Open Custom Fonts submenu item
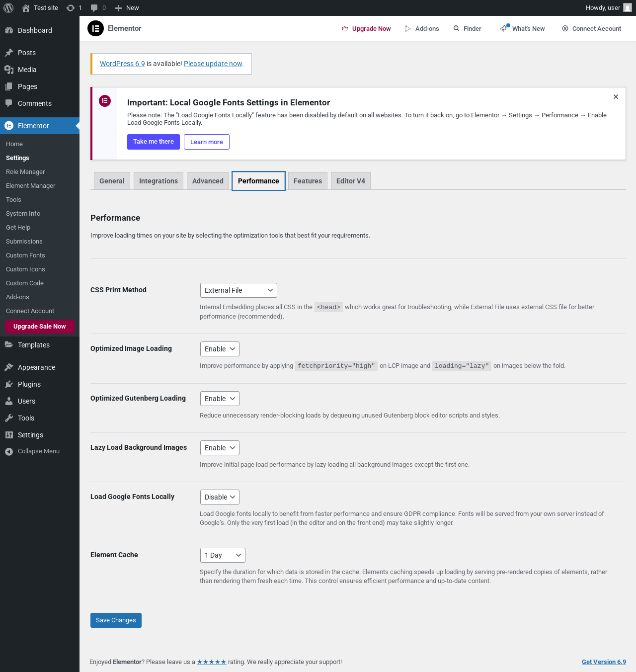This screenshot has width=636, height=672. pyautogui.click(x=25, y=255)
